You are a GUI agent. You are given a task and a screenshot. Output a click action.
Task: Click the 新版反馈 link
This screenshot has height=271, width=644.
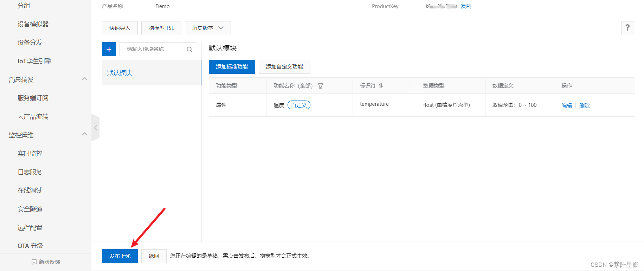click(x=50, y=262)
